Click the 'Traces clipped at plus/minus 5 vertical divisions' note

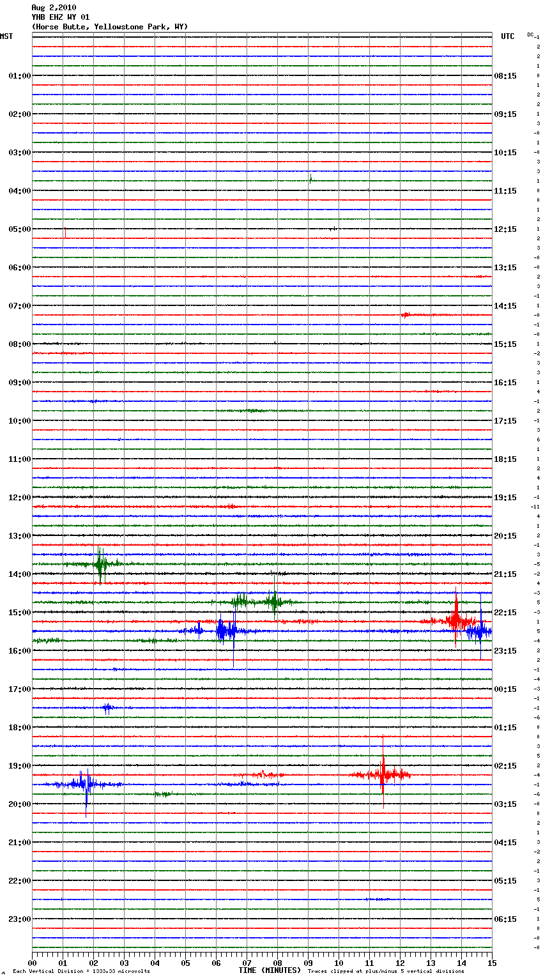386,972
